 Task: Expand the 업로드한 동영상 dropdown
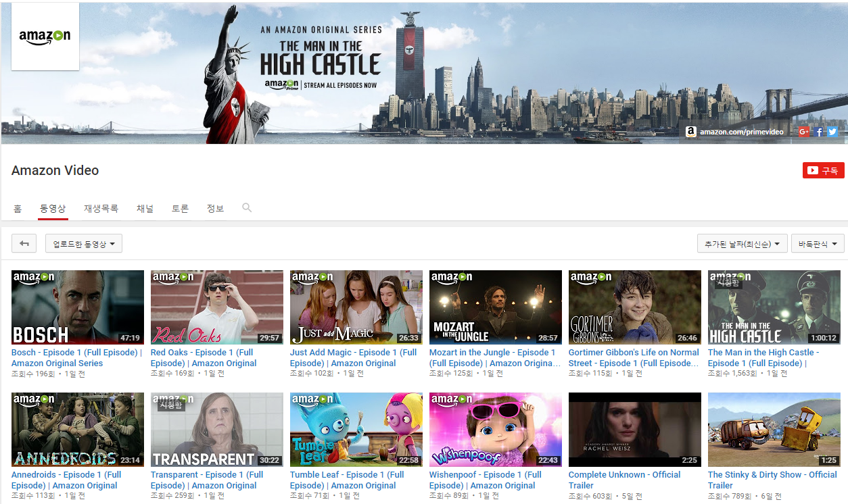[x=84, y=244]
